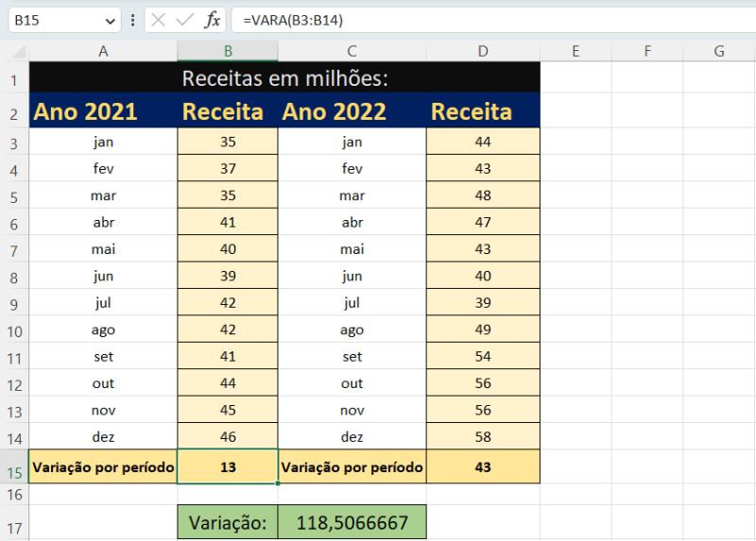Select column E header
This screenshot has width=756, height=541.
click(576, 51)
